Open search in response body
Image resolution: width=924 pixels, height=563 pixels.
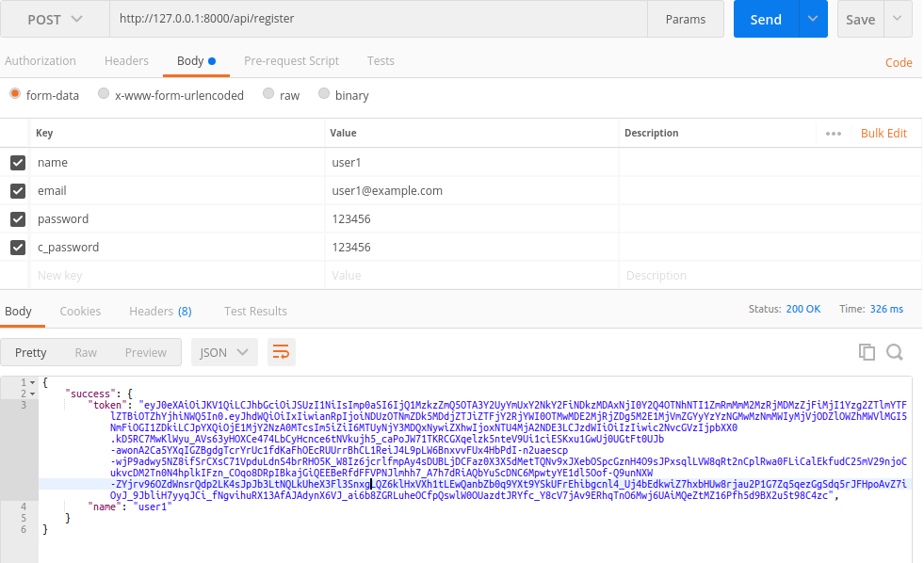point(894,352)
